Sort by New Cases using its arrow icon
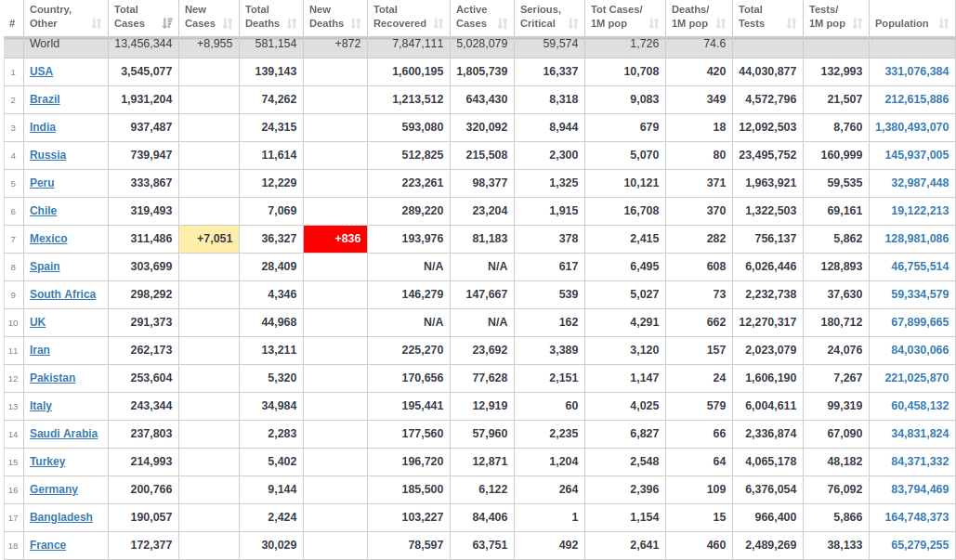The height and width of the screenshot is (560, 956). [x=228, y=24]
